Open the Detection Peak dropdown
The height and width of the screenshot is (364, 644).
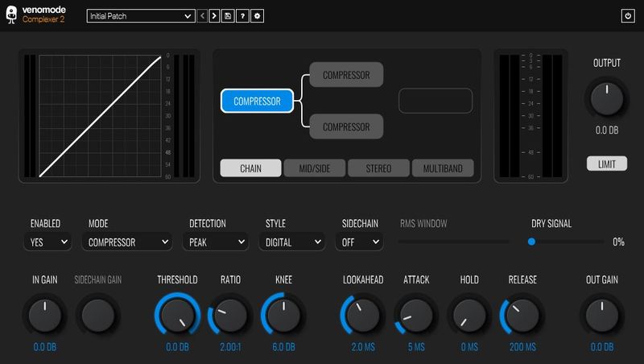click(x=216, y=242)
